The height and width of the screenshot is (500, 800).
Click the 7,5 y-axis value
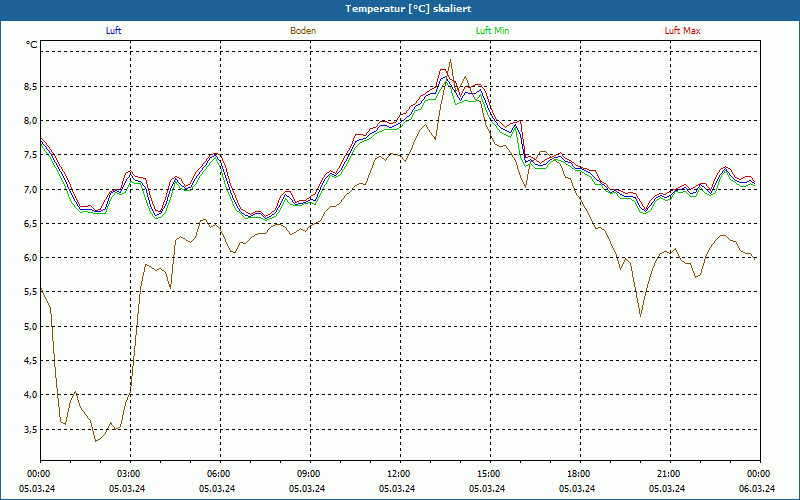31,155
